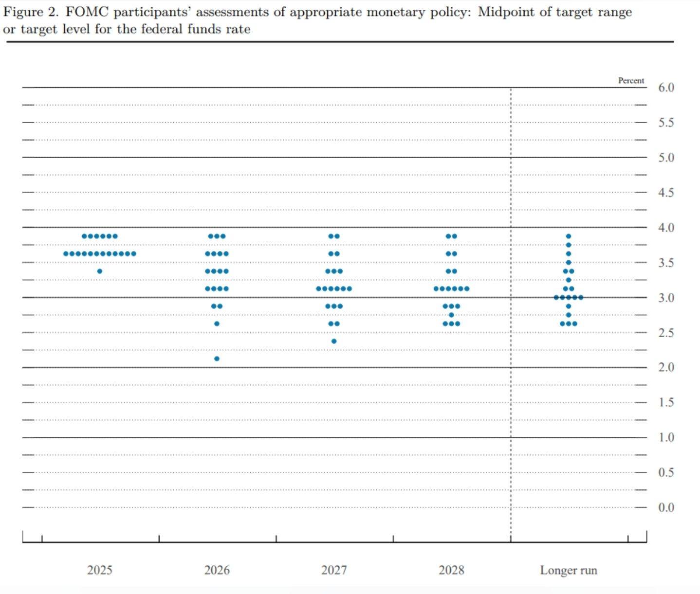
Task: Click the "3.5" y-axis value
Action: point(666,263)
